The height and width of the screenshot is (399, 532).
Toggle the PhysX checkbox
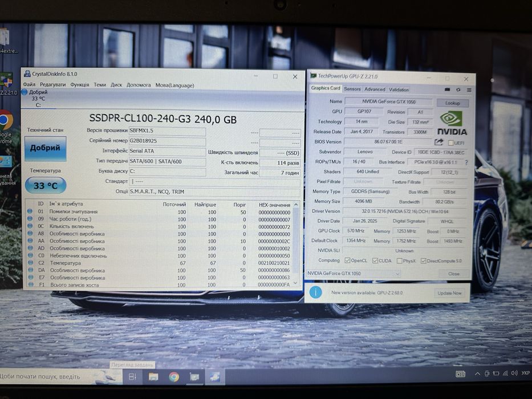(x=399, y=261)
